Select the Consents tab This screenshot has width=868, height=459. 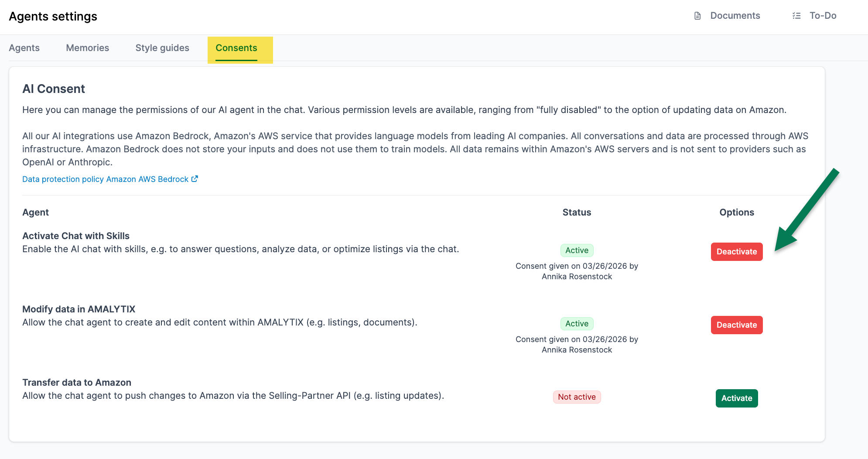pos(236,48)
